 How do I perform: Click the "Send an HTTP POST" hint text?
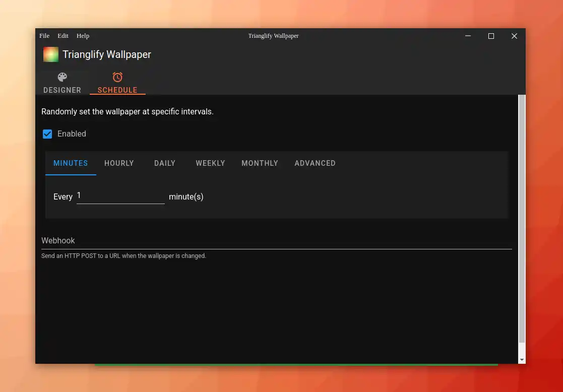click(x=124, y=256)
